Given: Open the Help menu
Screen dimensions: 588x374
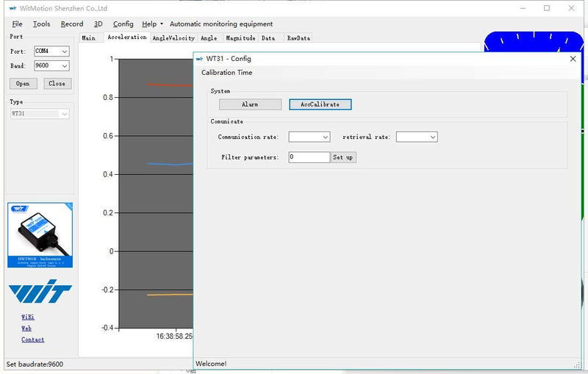Looking at the screenshot, I should (149, 24).
